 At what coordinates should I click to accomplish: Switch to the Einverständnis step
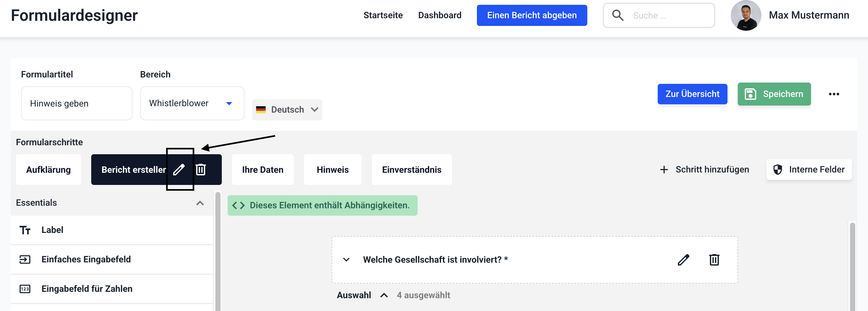coord(411,170)
